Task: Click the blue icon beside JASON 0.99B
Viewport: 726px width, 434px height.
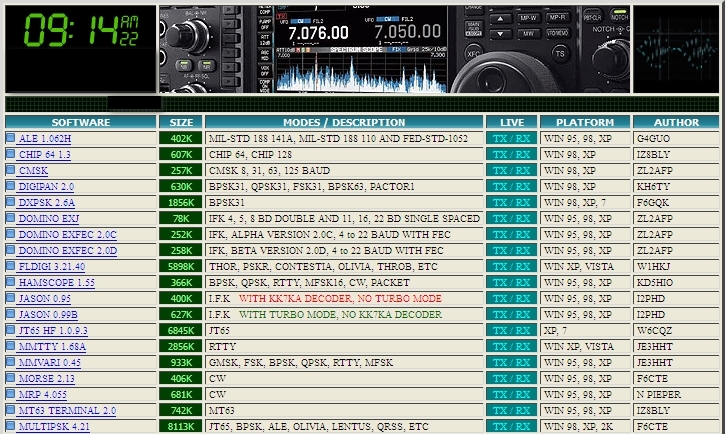Action: pyautogui.click(x=10, y=314)
